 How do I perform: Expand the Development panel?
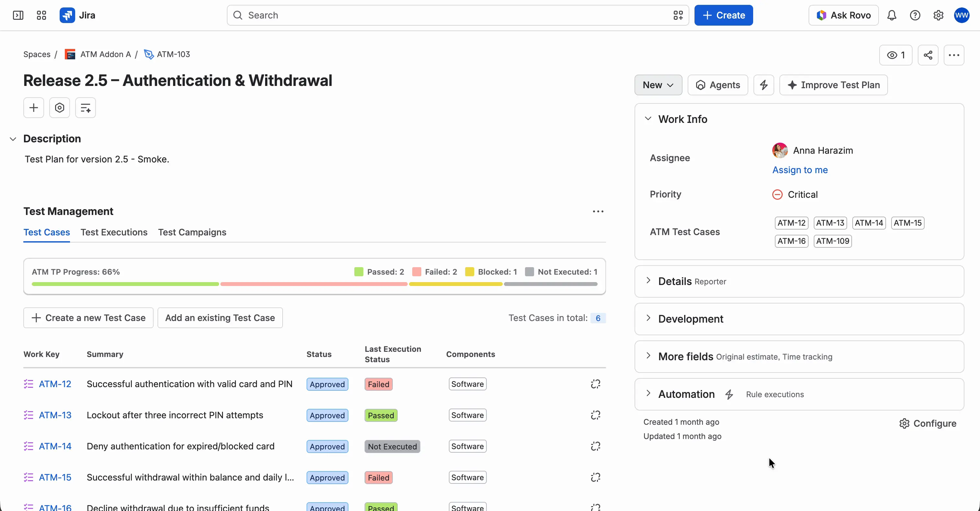[648, 318]
